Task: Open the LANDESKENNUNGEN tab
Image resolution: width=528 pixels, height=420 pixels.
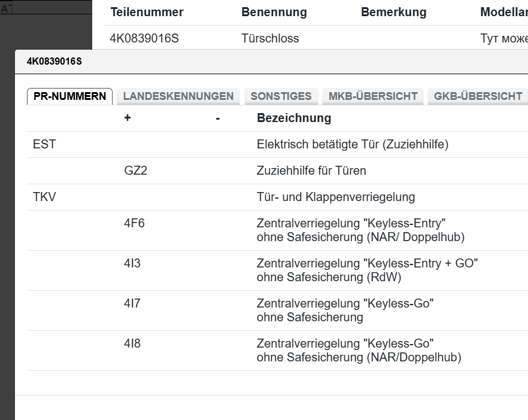Action: click(x=178, y=96)
